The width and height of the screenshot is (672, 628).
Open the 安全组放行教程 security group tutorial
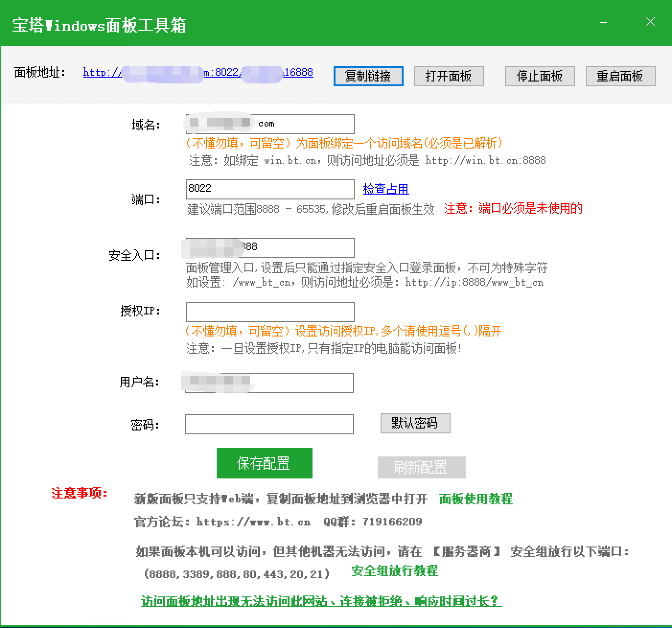394,571
